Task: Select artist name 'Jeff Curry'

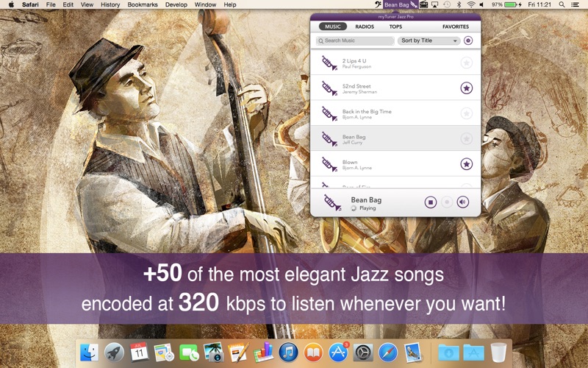Action: click(352, 143)
